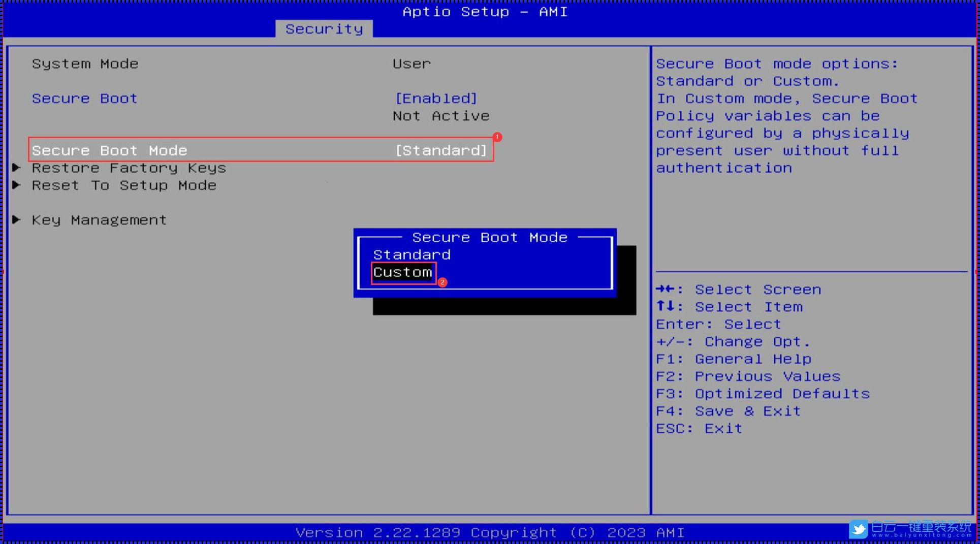
Task: Open Restore Factory Keys submenu
Action: [129, 168]
